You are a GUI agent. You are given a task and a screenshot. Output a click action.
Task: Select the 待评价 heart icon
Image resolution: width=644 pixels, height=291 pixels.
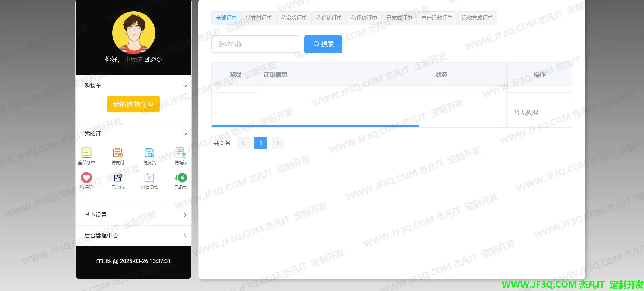point(86,178)
